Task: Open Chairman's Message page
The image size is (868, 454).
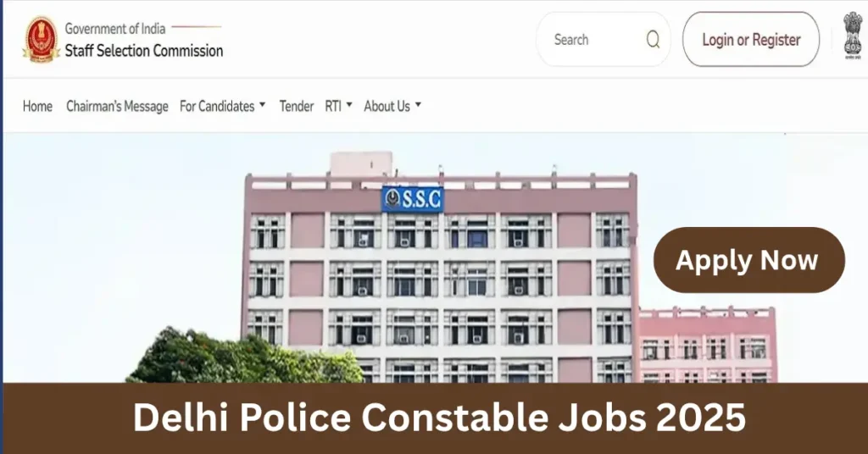Action: 117,106
